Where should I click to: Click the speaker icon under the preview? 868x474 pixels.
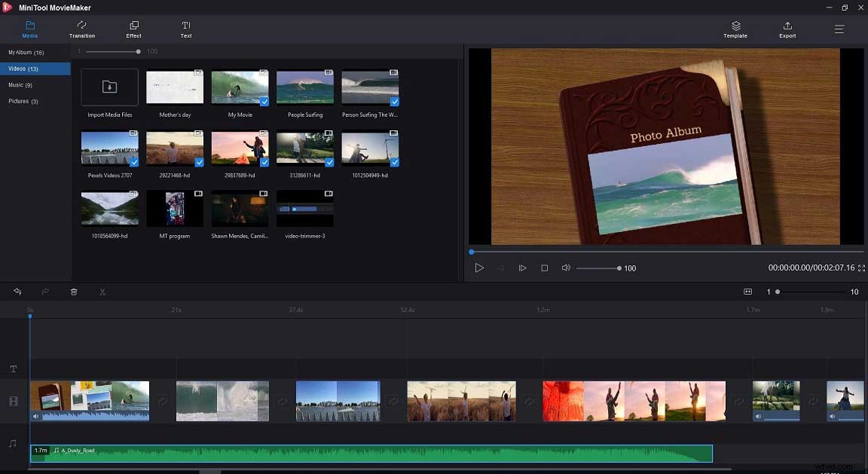pyautogui.click(x=566, y=268)
